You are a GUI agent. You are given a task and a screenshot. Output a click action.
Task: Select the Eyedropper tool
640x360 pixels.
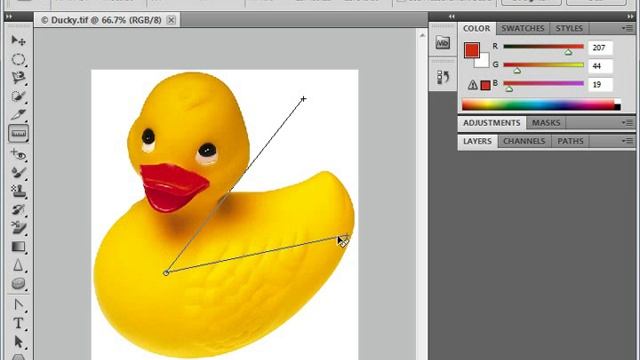point(18,115)
